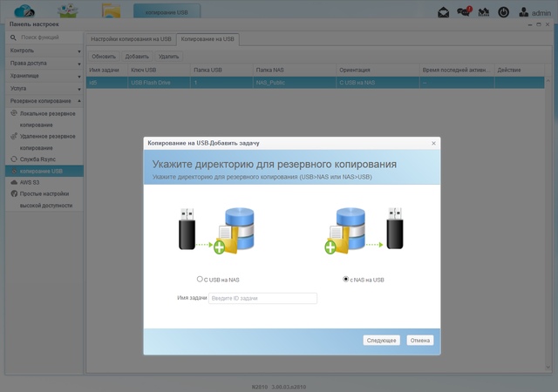Expand the Права доступа sidebar section
The height and width of the screenshot is (392, 558).
pyautogui.click(x=44, y=64)
